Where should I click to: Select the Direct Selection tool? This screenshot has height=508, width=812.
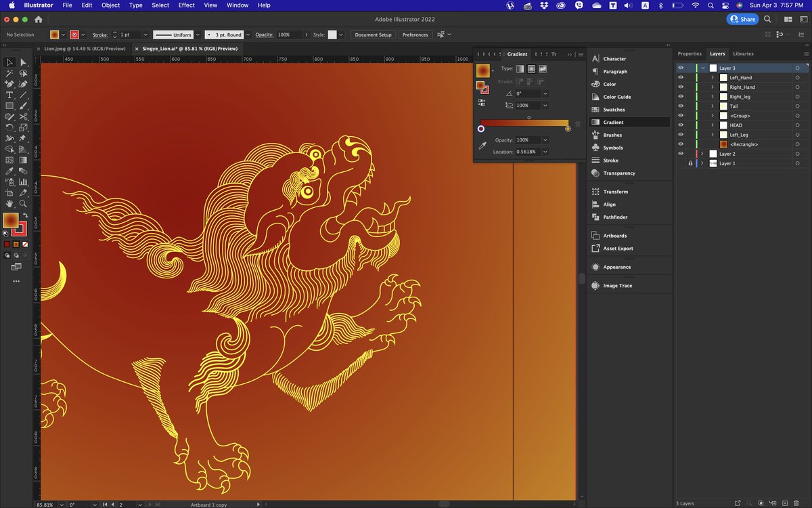(x=23, y=62)
